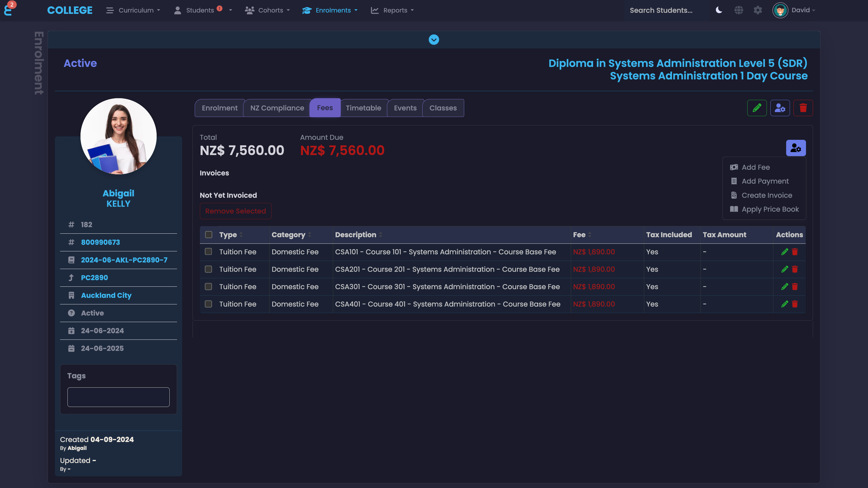Open the Enrolments dropdown menu
This screenshot has height=488, width=868.
[330, 10]
